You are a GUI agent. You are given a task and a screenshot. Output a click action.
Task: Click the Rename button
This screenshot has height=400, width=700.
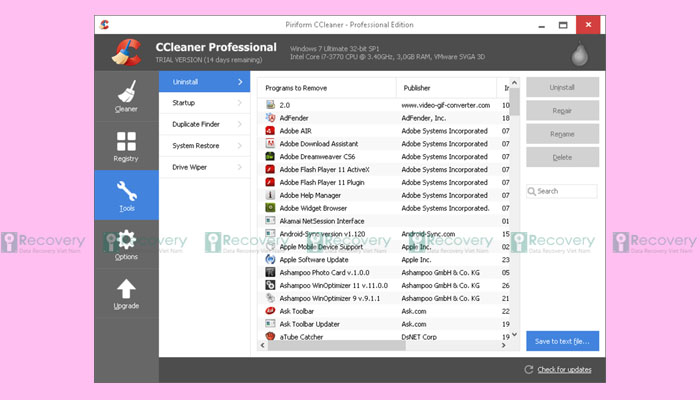pos(562,134)
